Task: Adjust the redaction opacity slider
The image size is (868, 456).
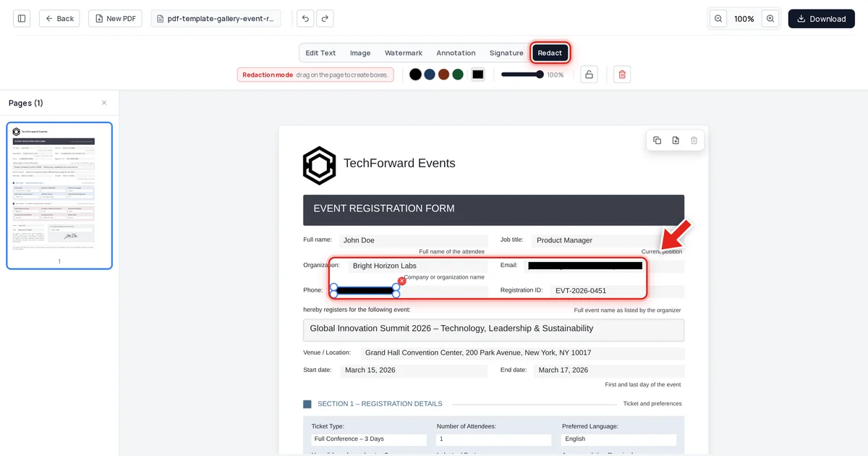Action: 522,75
